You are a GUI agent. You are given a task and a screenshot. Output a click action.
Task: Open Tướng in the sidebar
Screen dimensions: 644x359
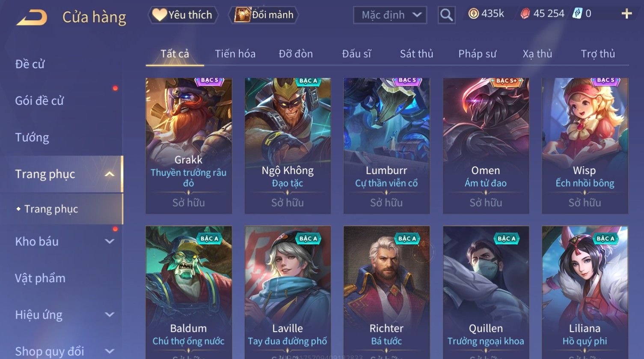pyautogui.click(x=32, y=138)
